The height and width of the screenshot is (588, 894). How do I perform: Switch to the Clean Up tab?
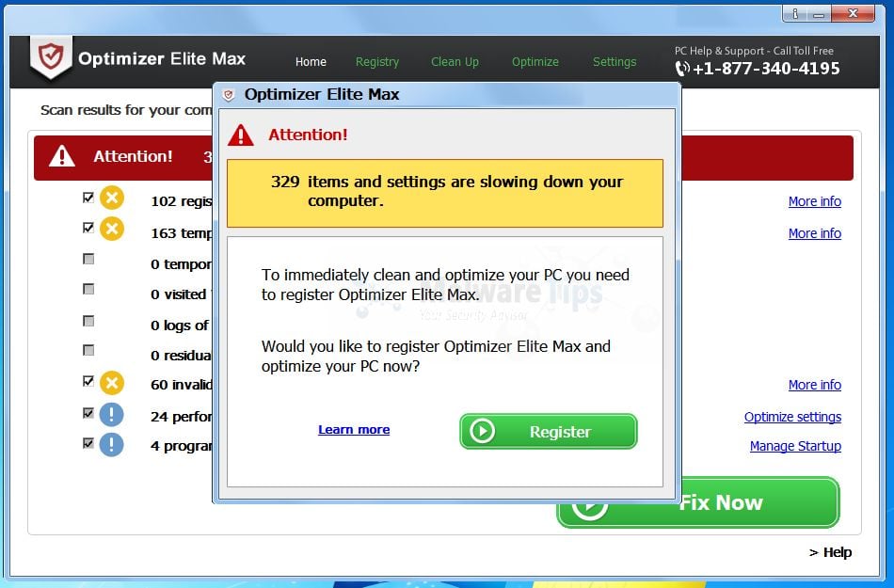(x=455, y=61)
